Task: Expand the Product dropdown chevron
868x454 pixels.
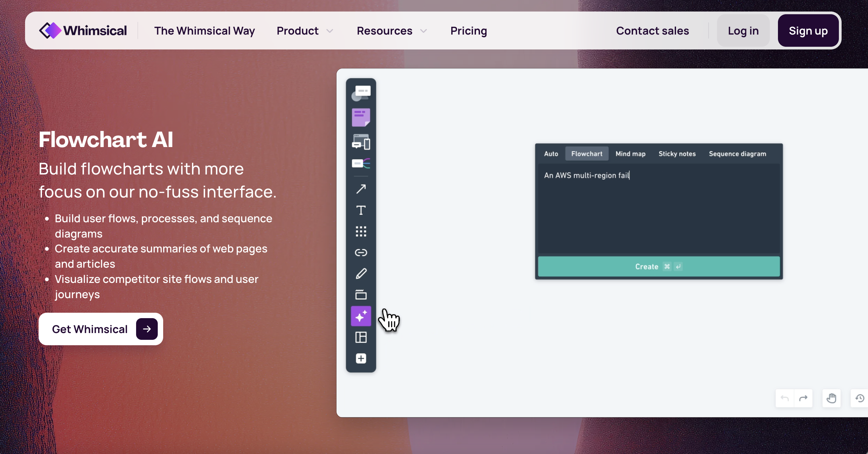Action: coord(330,31)
